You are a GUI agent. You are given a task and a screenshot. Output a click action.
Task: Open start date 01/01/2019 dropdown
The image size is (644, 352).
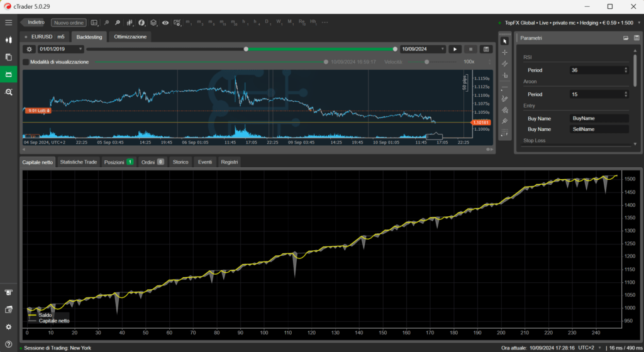(x=61, y=49)
